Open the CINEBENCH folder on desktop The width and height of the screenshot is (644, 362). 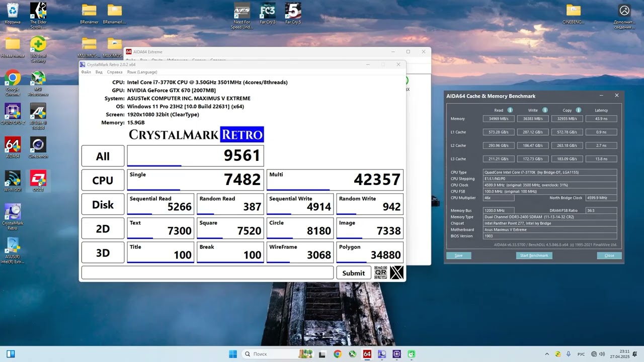[574, 14]
